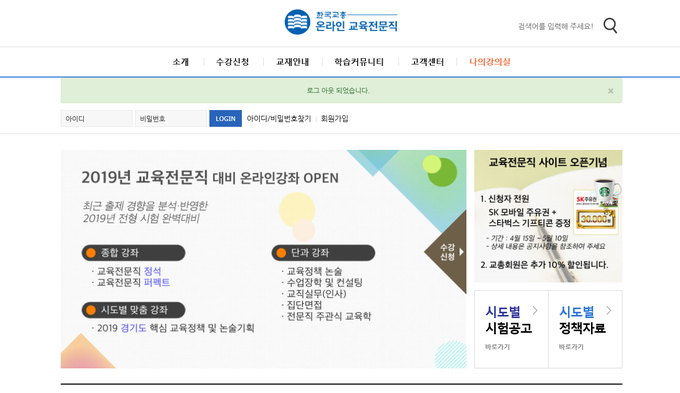The image size is (680, 393).
Task: Open the 교육전문직 사이트 오픈기념 promo banner
Action: click(548, 216)
